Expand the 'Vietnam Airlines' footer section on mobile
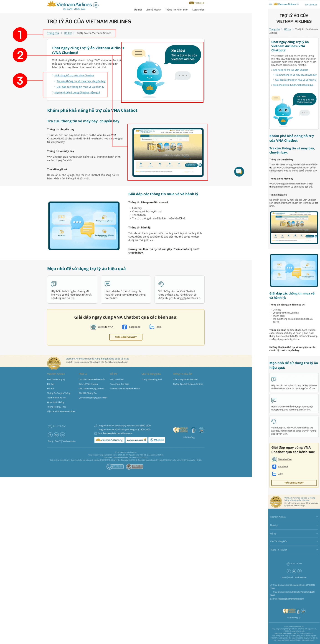 click(x=294, y=517)
